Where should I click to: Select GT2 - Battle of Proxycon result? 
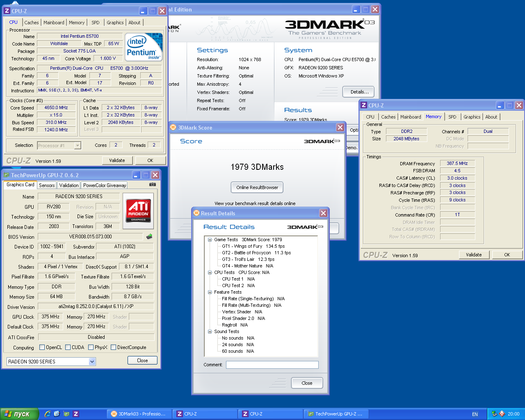pyautogui.click(x=256, y=253)
